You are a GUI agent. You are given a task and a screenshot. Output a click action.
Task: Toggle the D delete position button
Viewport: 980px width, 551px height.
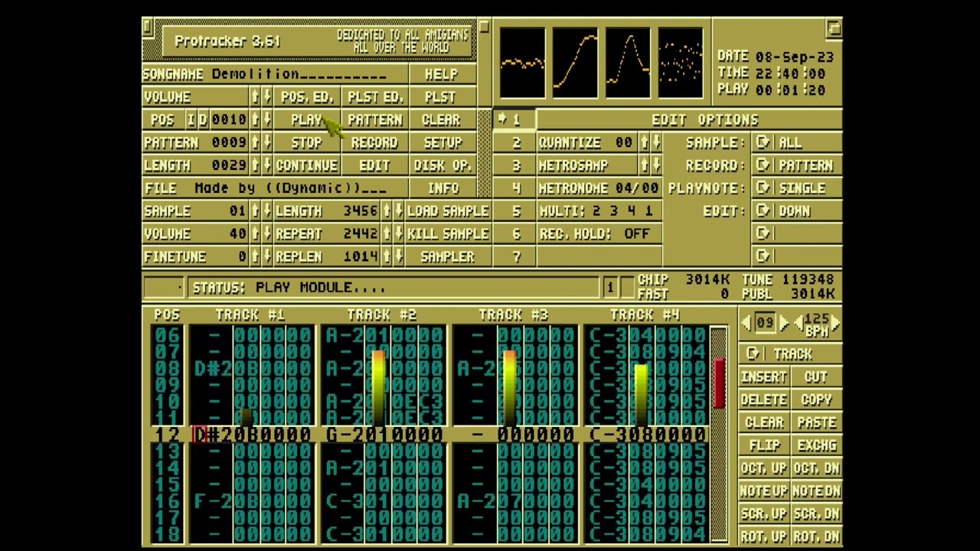tap(203, 119)
